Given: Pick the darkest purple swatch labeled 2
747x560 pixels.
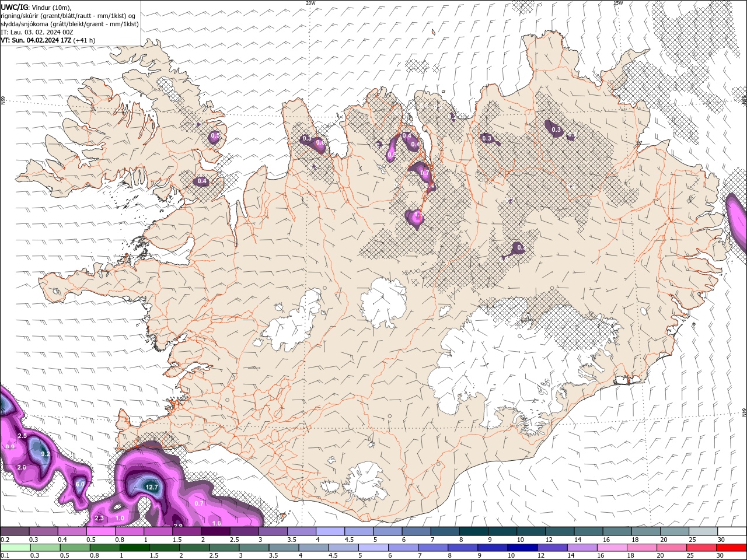Looking at the screenshot, I should pyautogui.click(x=215, y=531).
